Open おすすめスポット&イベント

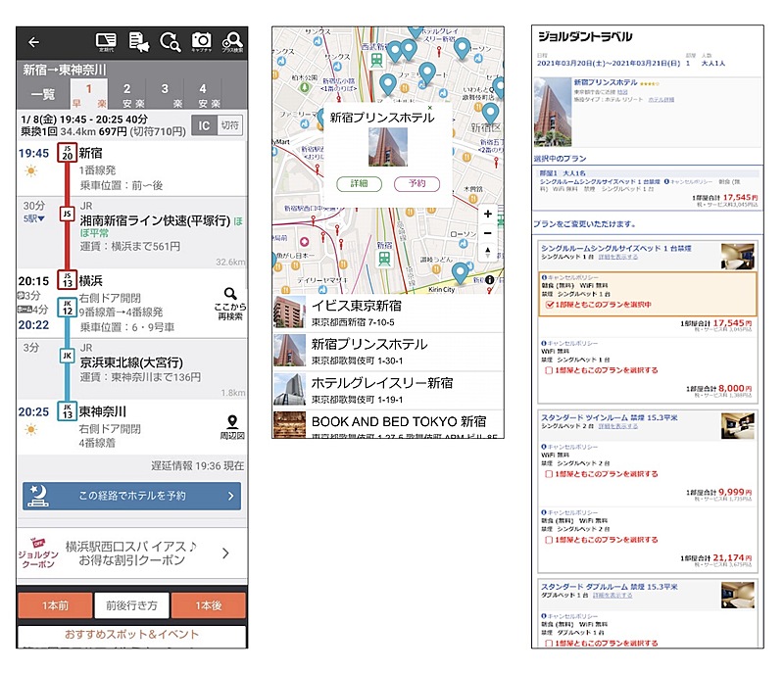(132, 635)
